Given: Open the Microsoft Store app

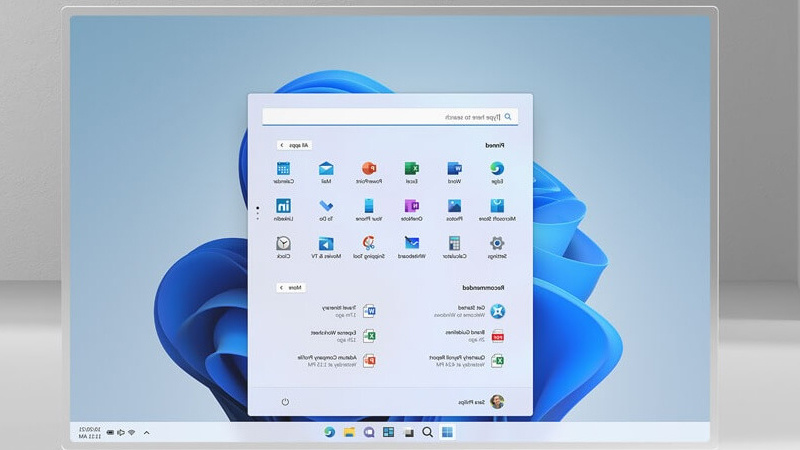Looking at the screenshot, I should click(497, 210).
